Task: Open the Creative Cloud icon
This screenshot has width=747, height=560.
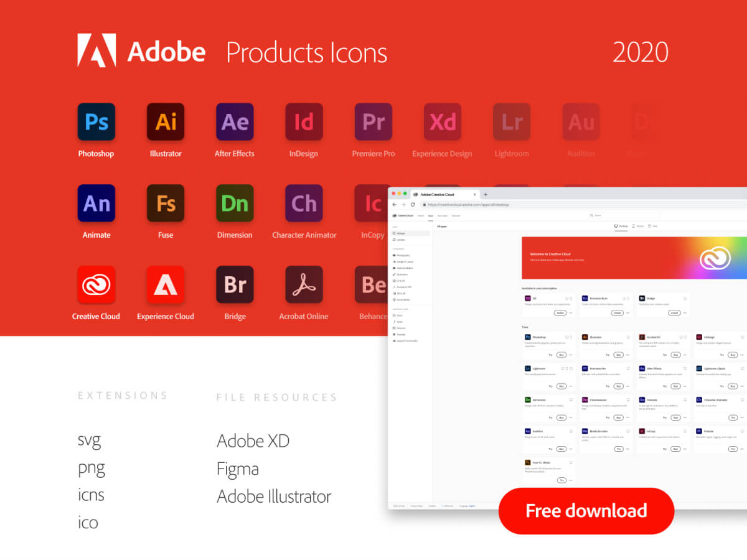Action: [x=96, y=284]
